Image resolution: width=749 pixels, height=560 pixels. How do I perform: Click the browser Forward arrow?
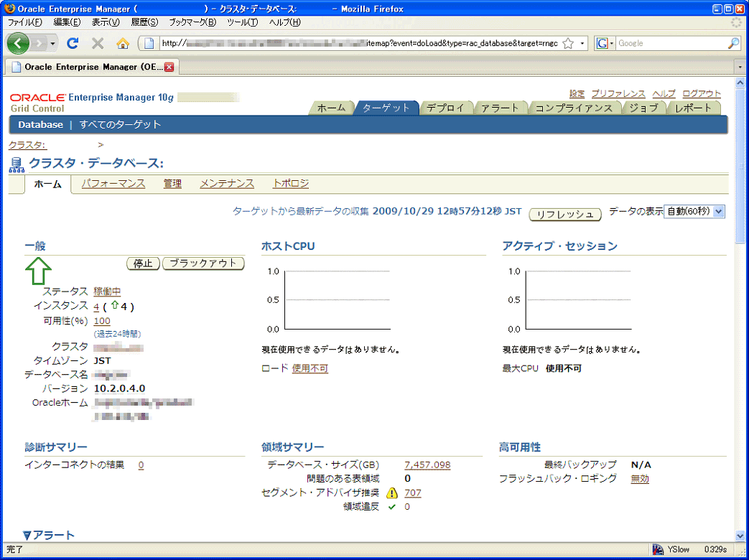[x=40, y=44]
